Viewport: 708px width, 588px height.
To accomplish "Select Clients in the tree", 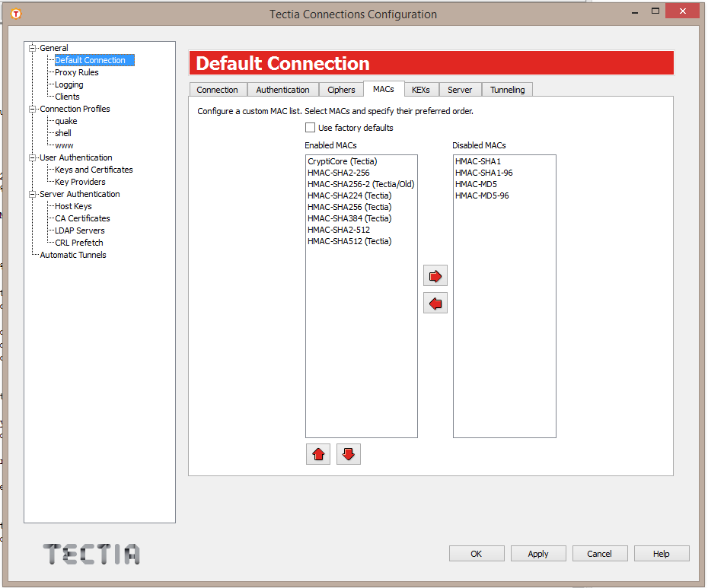I will (x=67, y=97).
